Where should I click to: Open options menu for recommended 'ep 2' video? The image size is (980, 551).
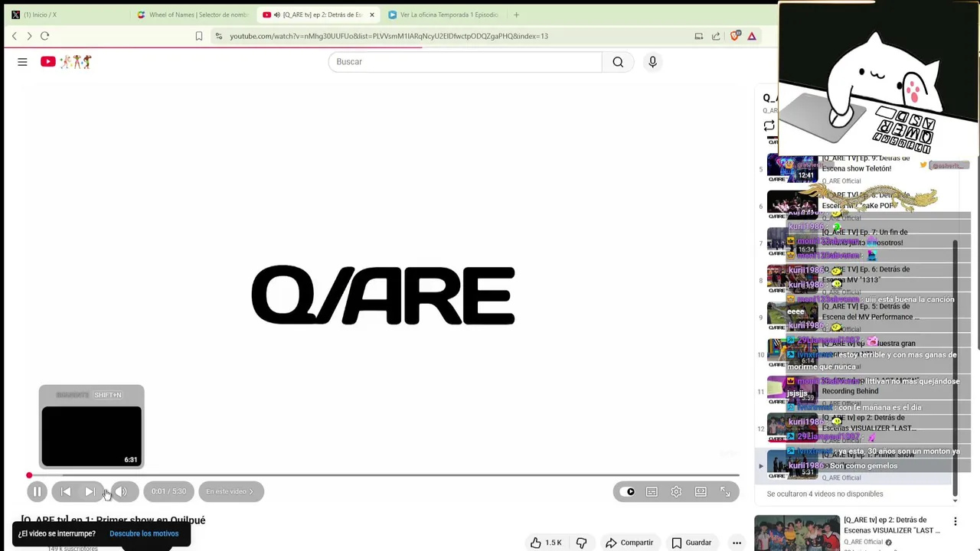click(955, 521)
